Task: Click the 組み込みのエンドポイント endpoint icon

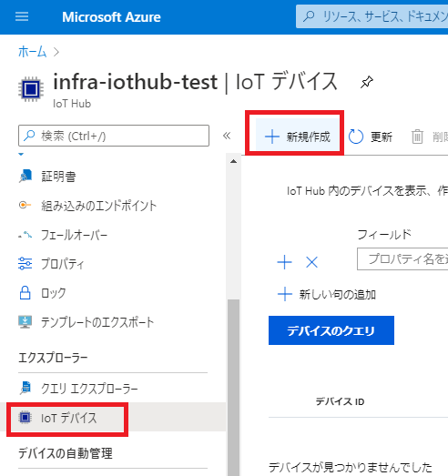Action: pyautogui.click(x=25, y=205)
